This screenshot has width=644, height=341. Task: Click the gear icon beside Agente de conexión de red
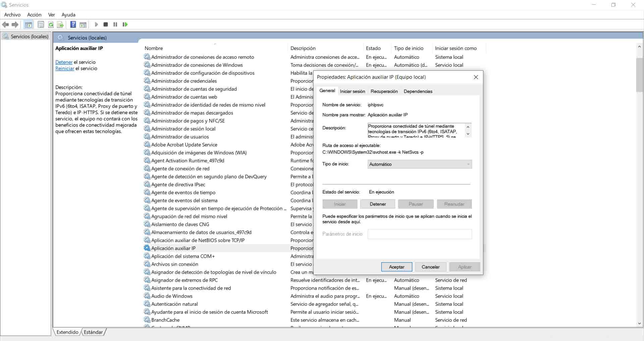click(x=147, y=169)
